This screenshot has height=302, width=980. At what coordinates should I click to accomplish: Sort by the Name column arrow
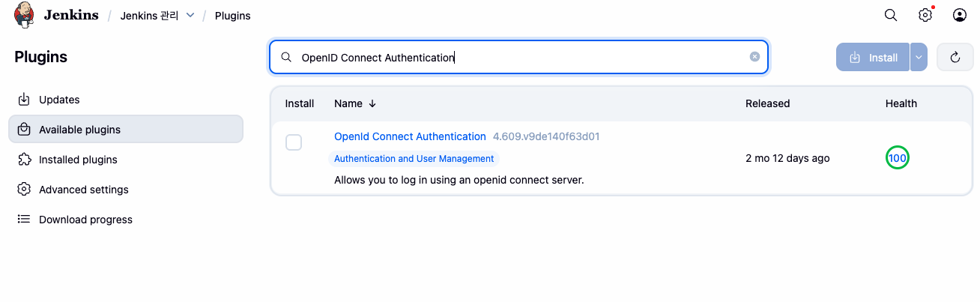[x=372, y=103]
